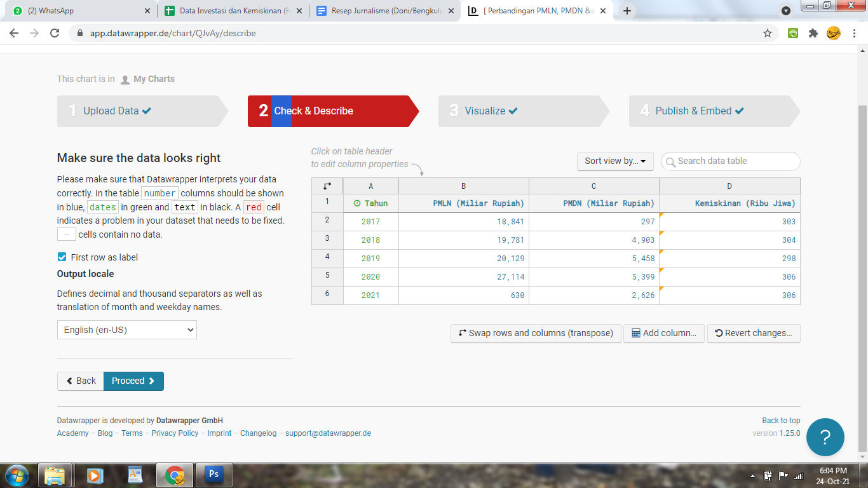The image size is (868, 488).
Task: Open Photoshop from the Windows taskbar
Action: click(214, 475)
